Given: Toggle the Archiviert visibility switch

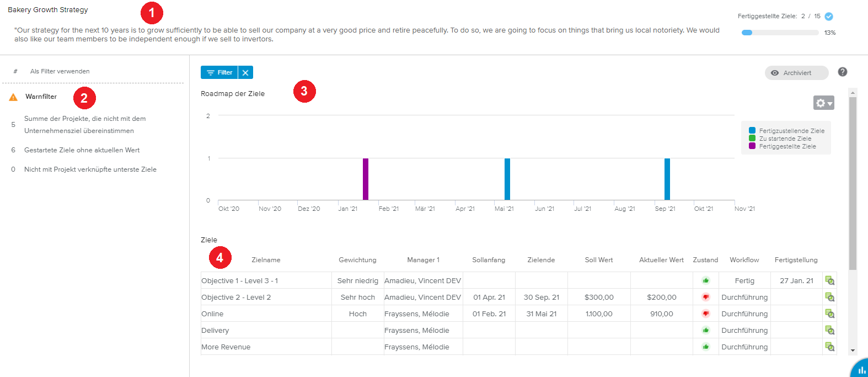Looking at the screenshot, I should tap(796, 73).
